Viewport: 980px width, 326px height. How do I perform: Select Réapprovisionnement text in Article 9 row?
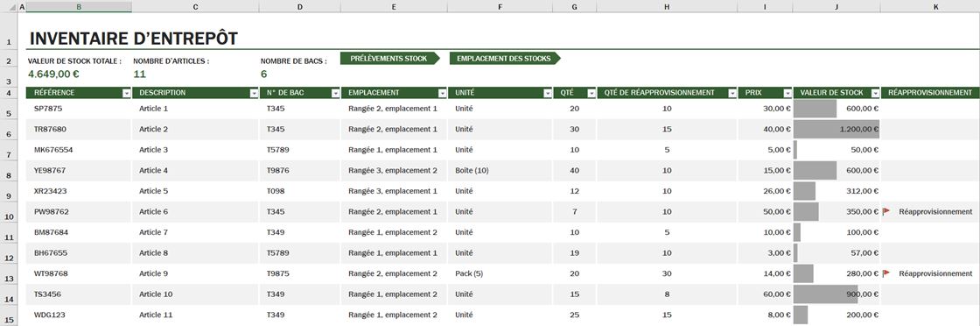point(935,273)
